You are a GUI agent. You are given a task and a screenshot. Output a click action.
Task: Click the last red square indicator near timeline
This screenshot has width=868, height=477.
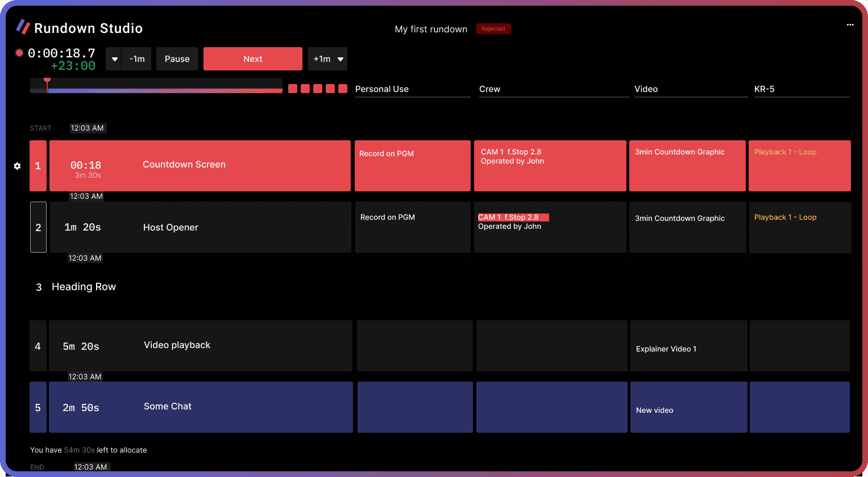(x=342, y=88)
